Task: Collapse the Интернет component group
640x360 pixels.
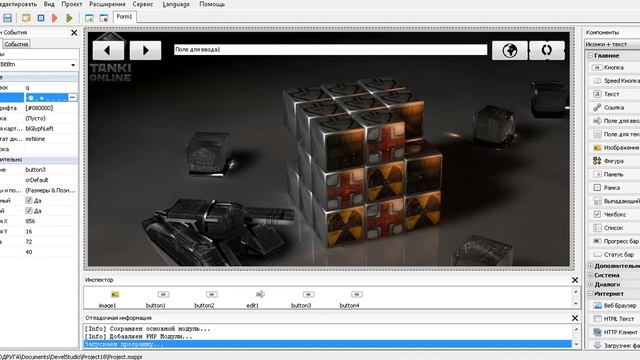Action: coord(590,293)
